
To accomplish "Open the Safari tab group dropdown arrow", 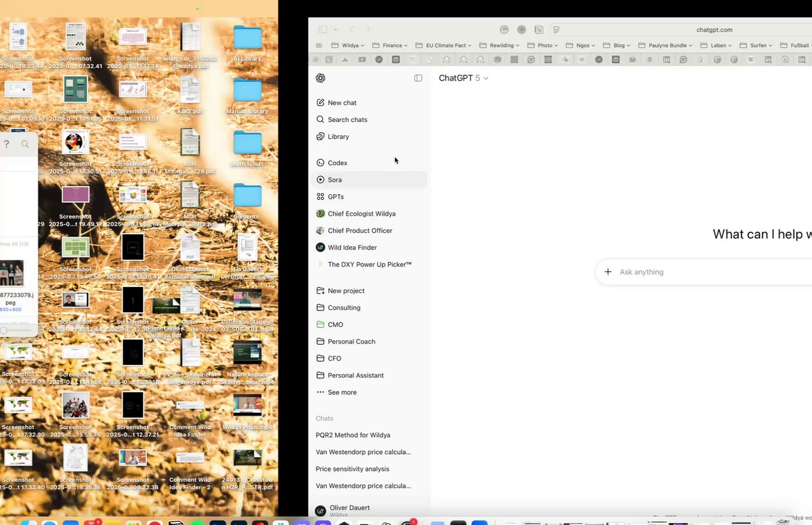I will pos(336,29).
